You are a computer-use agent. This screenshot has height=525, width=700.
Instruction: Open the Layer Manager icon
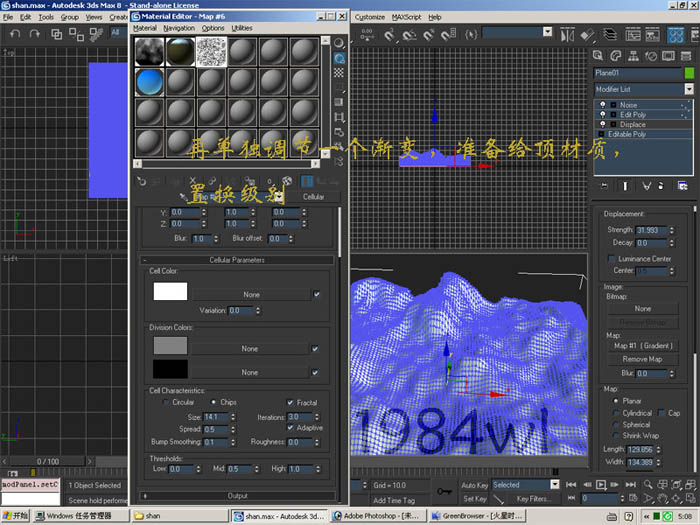pos(610,35)
